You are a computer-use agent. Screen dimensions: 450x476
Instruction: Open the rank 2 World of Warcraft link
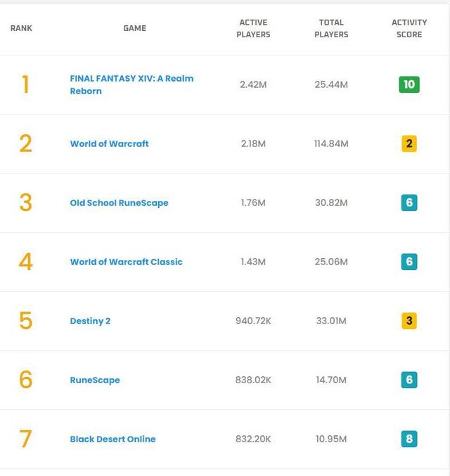point(109,143)
